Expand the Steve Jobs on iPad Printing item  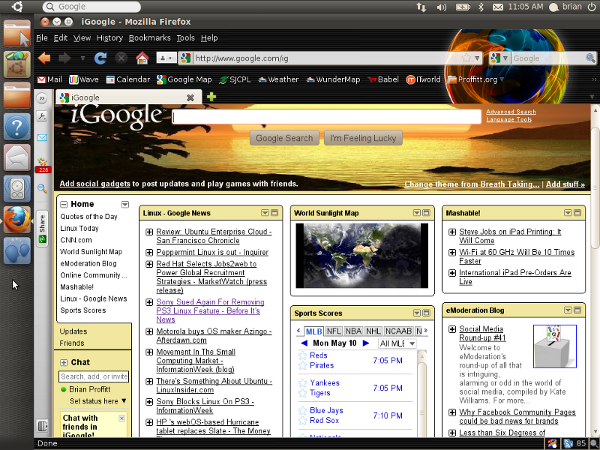(452, 232)
